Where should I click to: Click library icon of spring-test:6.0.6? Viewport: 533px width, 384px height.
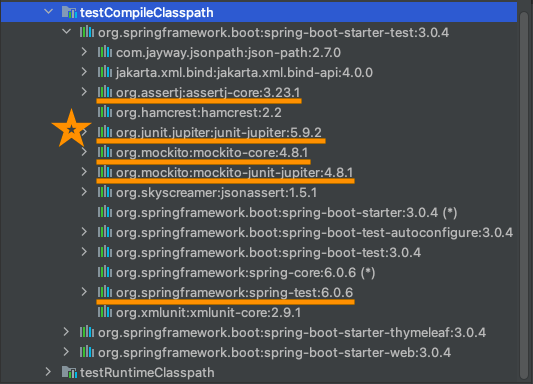[105, 292]
